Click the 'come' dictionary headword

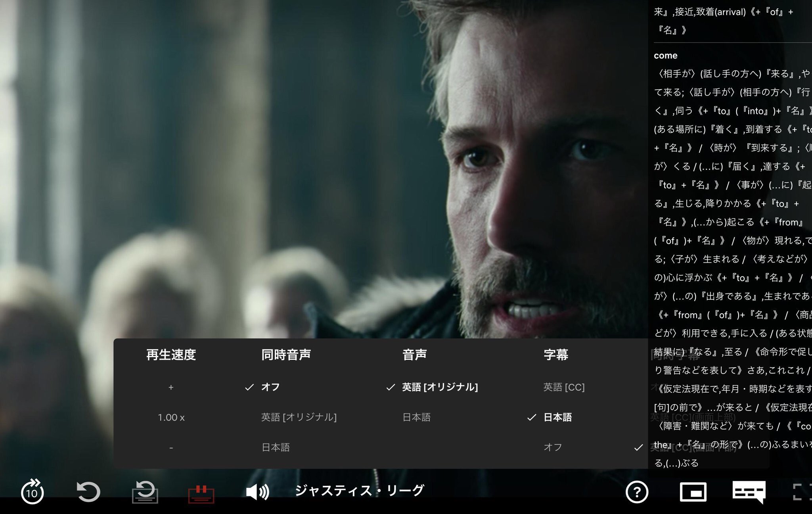pos(666,56)
